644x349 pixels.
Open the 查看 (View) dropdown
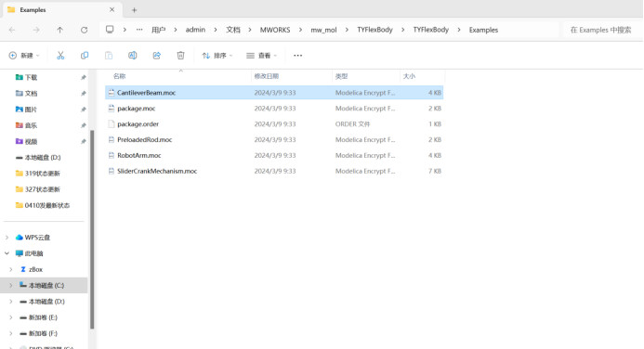(262, 56)
